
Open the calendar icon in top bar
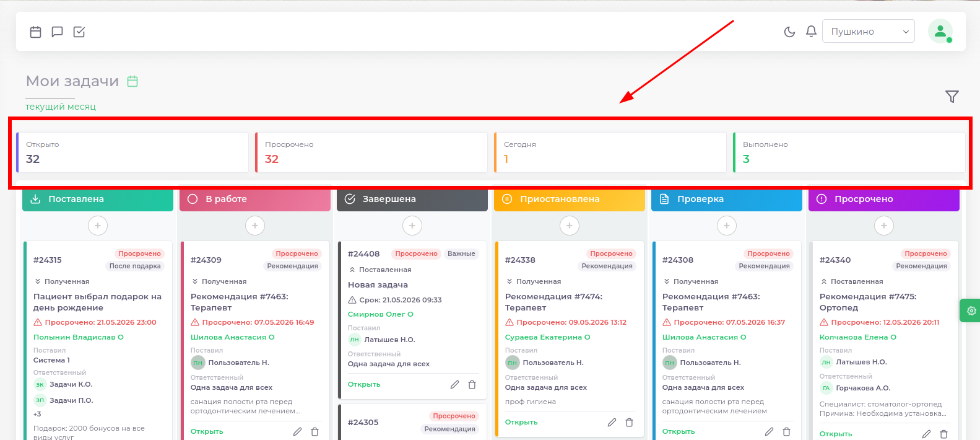click(36, 32)
